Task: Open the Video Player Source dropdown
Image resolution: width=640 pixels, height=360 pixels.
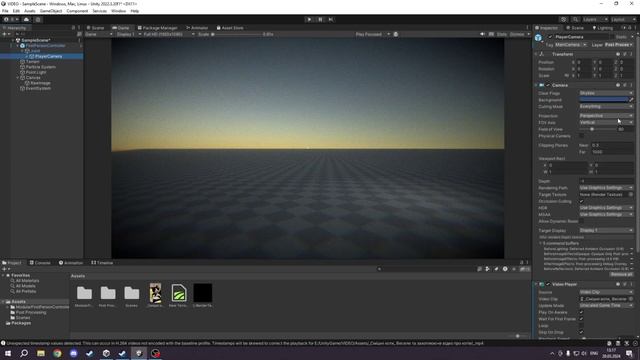Action: [606, 292]
